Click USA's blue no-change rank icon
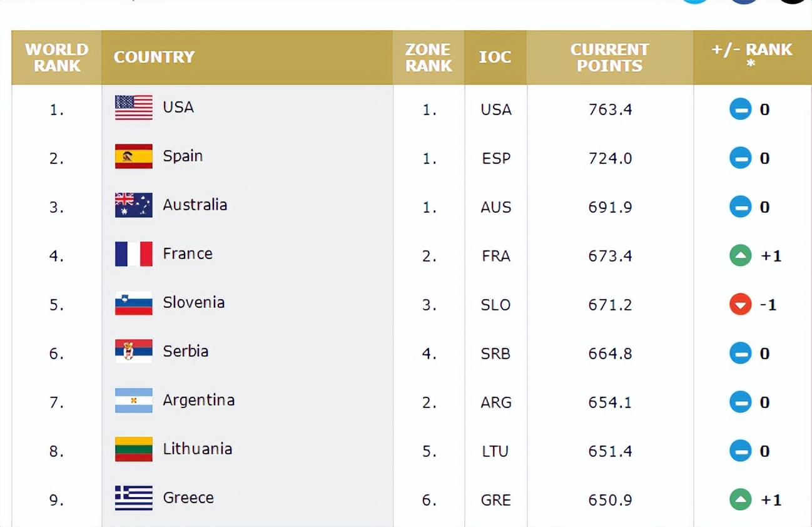Viewport: 812px width, 527px height. click(740, 110)
